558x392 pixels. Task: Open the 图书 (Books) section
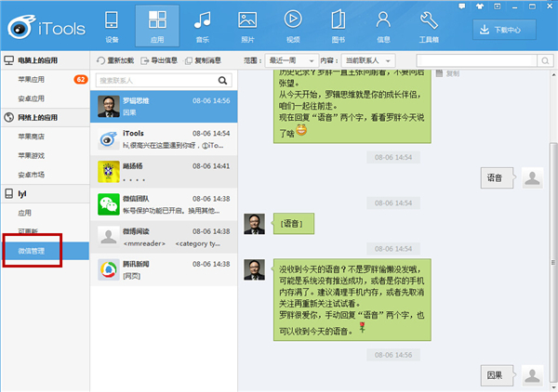[339, 26]
